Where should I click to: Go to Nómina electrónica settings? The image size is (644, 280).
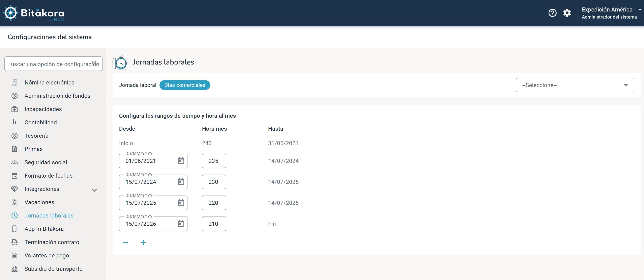tap(50, 83)
